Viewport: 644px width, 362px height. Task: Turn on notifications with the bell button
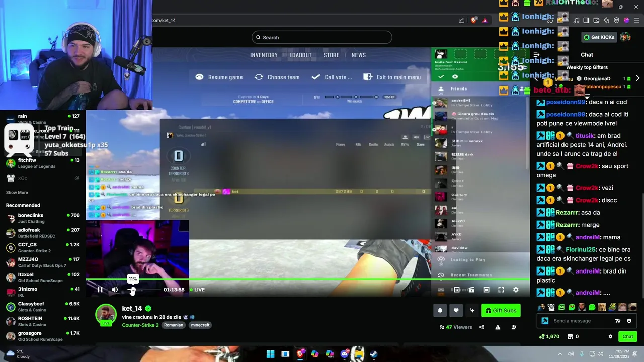point(440,310)
